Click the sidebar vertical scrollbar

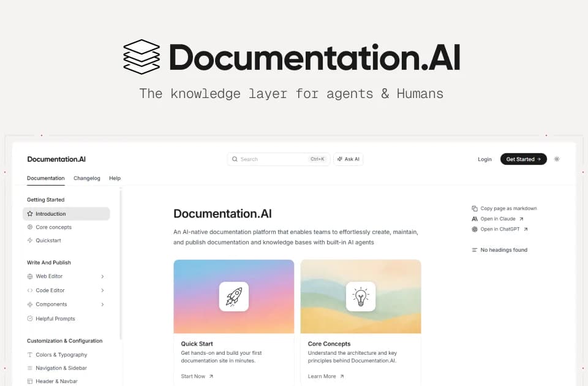pos(121,265)
